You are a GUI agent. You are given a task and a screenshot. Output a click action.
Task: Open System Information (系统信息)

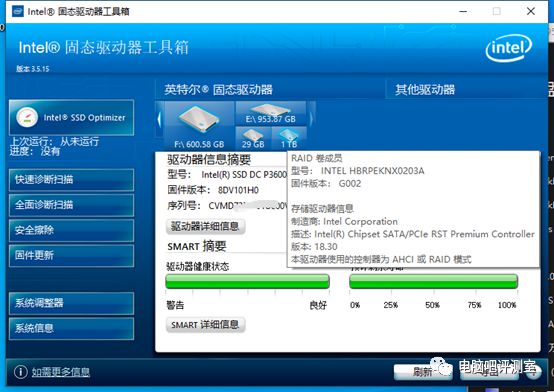[71, 328]
